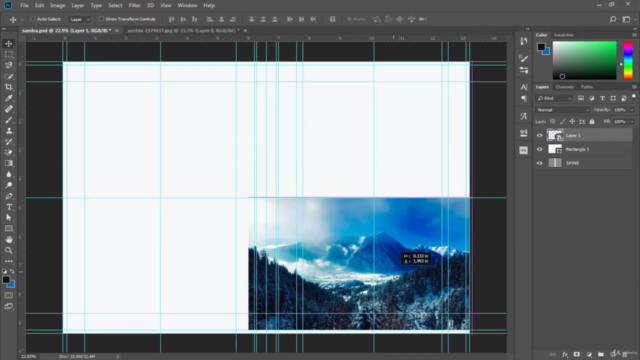
Task: Hide the Rectangle 1 layer
Action: coord(540,149)
